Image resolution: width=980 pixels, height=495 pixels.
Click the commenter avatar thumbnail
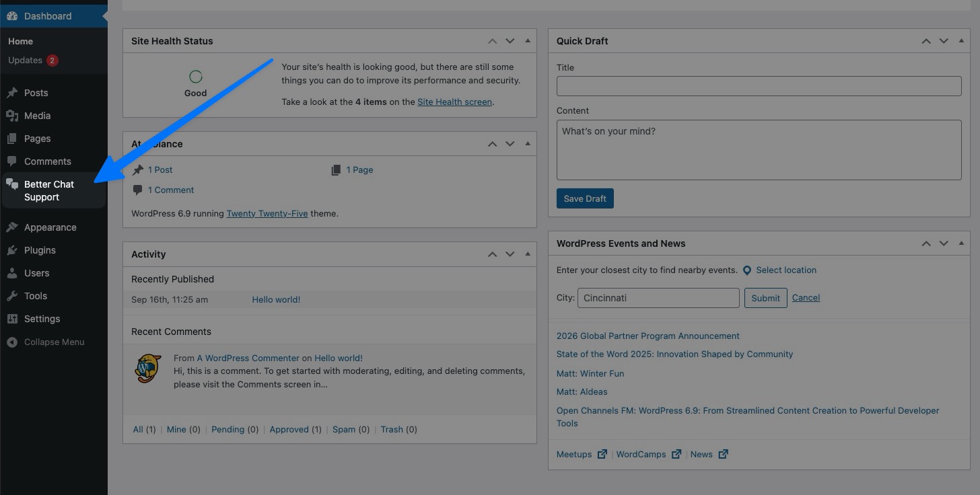click(147, 369)
